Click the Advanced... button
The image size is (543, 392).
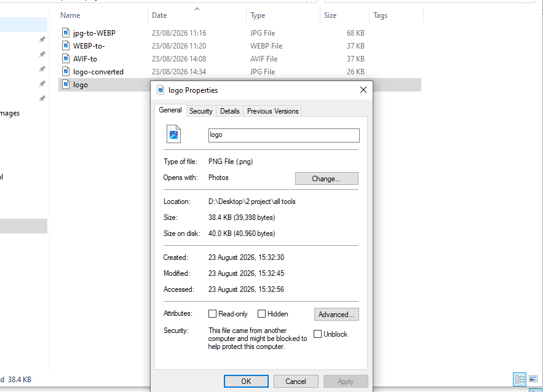[x=336, y=314]
